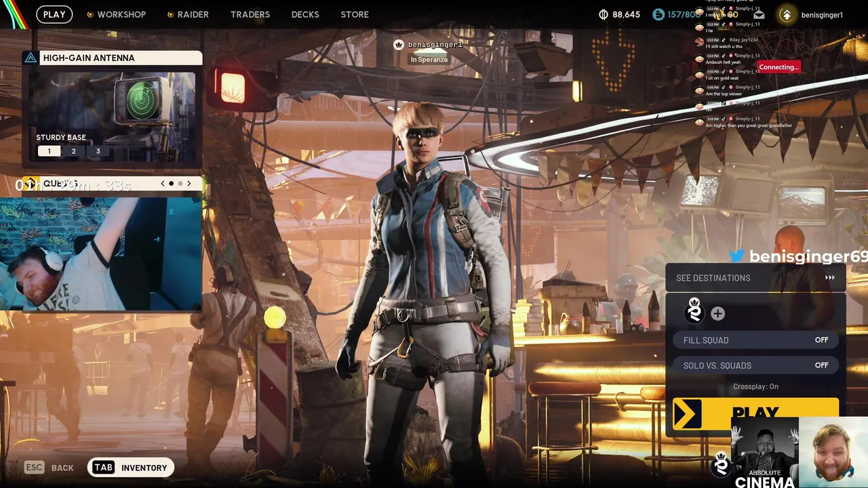This screenshot has width=868, height=488.
Task: Click the chevron arrow on the PLAY button
Action: pos(687,415)
